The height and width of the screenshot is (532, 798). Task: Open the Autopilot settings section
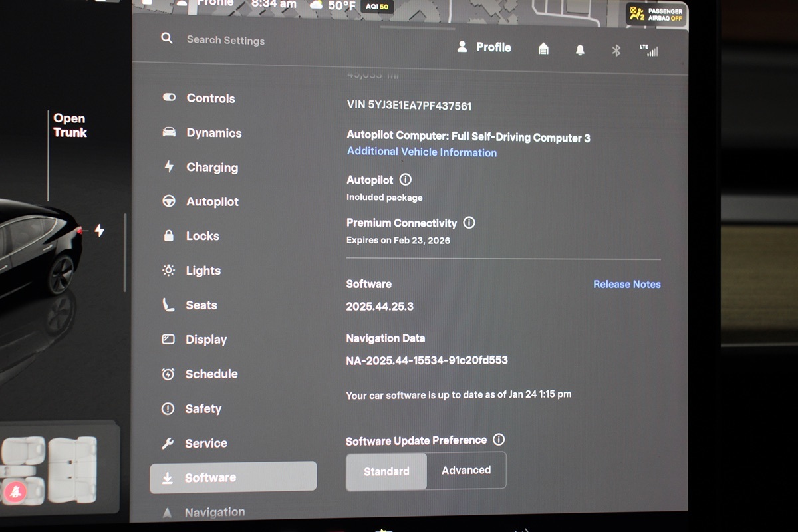[212, 201]
